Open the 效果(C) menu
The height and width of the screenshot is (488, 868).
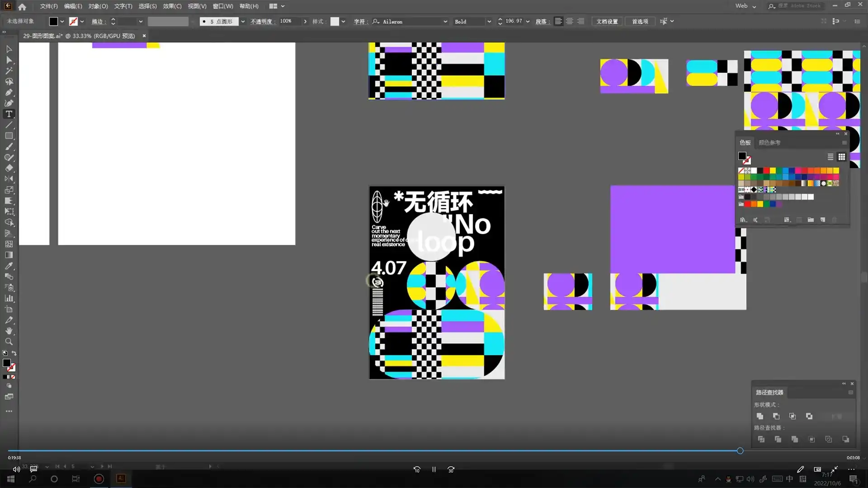[x=172, y=6]
